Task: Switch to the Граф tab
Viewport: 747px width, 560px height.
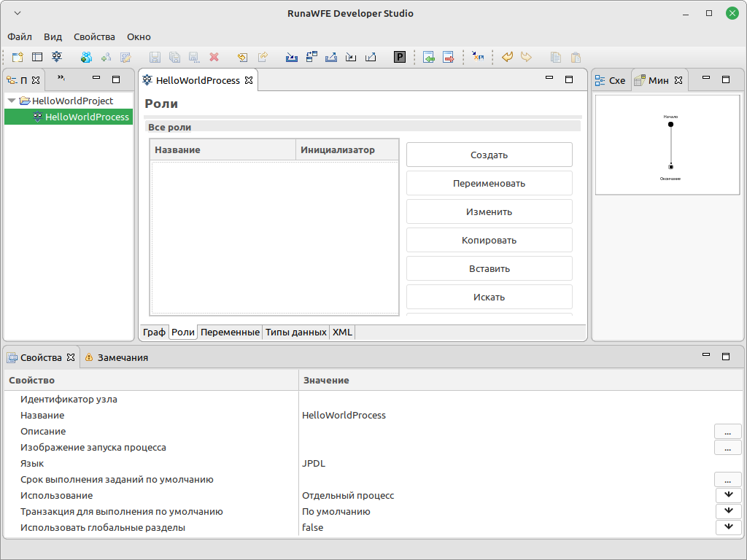Action: coord(154,332)
